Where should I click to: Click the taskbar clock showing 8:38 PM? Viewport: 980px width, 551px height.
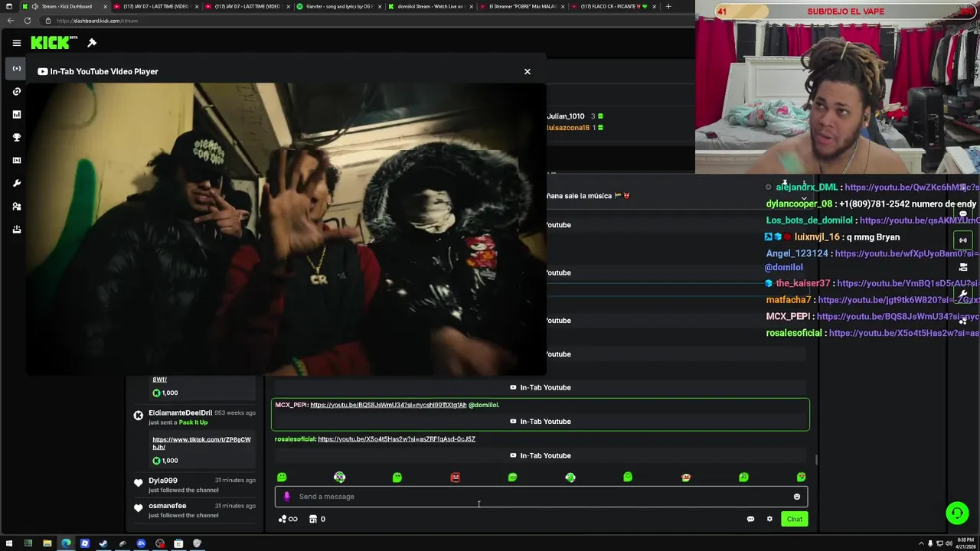coord(965,543)
